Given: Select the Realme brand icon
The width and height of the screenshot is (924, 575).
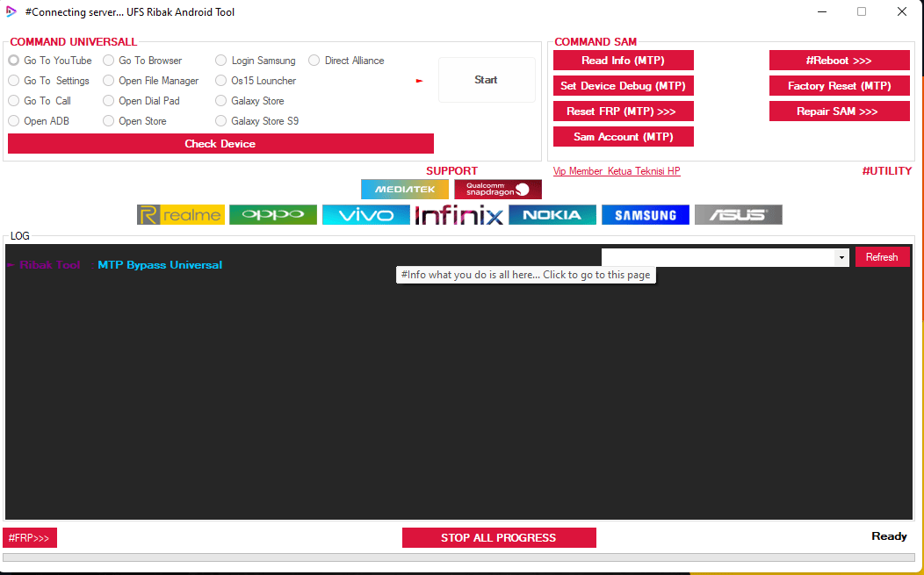Looking at the screenshot, I should click(x=180, y=215).
